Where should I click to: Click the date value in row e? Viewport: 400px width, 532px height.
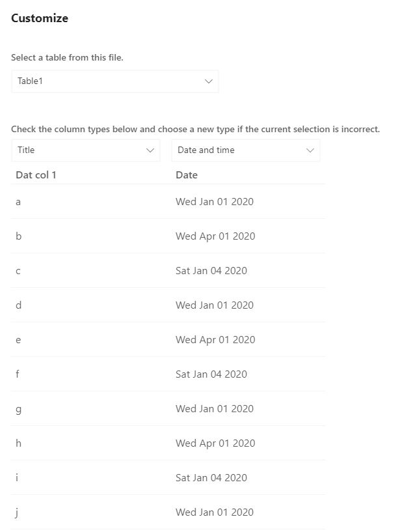(215, 340)
